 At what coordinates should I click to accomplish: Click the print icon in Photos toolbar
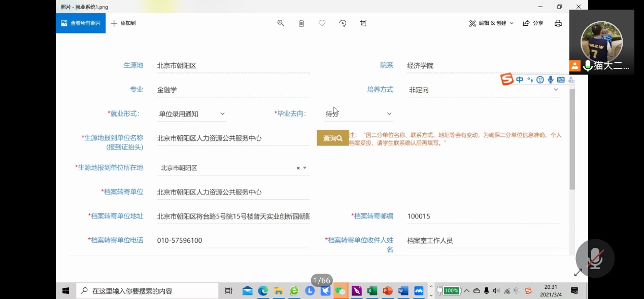(558, 23)
